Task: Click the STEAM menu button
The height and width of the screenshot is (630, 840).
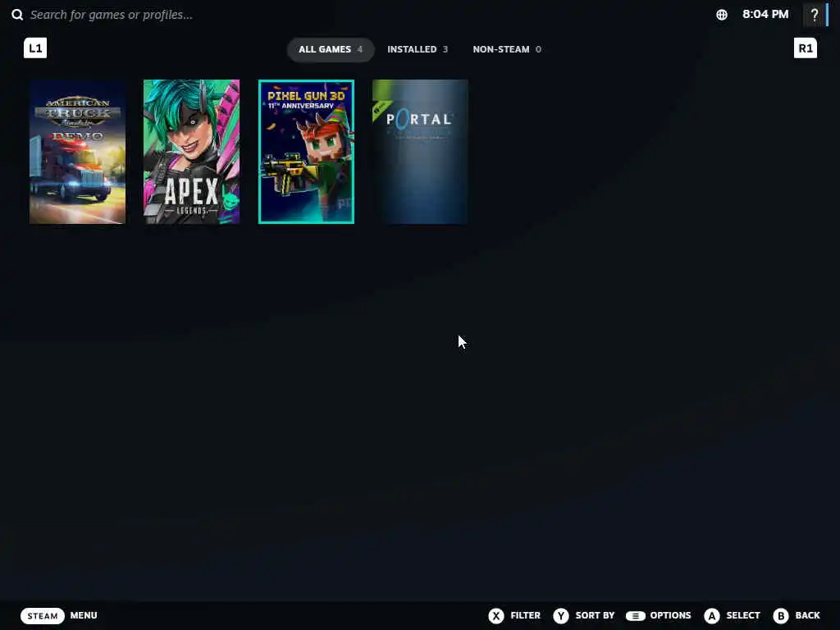Action: click(x=43, y=615)
